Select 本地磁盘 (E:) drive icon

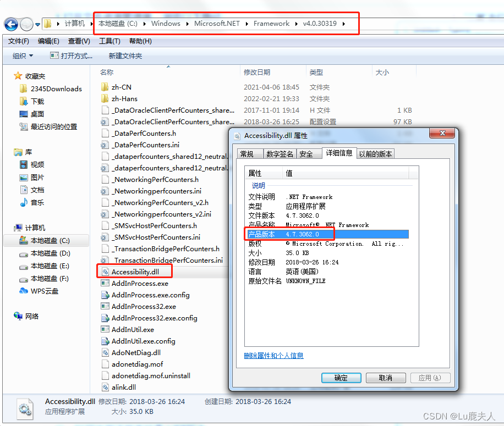[x=24, y=267]
